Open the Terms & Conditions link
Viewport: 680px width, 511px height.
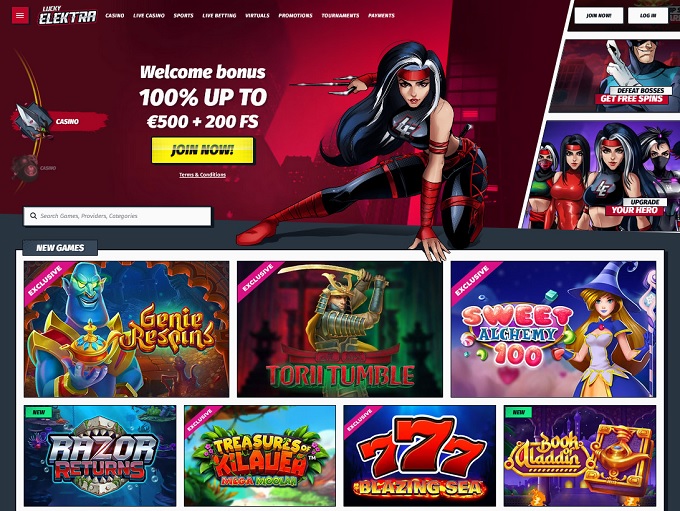(203, 175)
